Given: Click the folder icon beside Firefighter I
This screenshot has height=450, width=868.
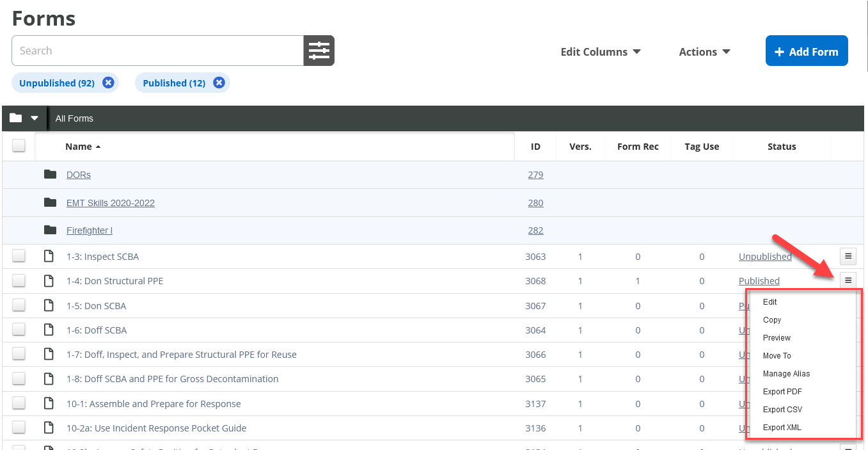Looking at the screenshot, I should (x=51, y=230).
